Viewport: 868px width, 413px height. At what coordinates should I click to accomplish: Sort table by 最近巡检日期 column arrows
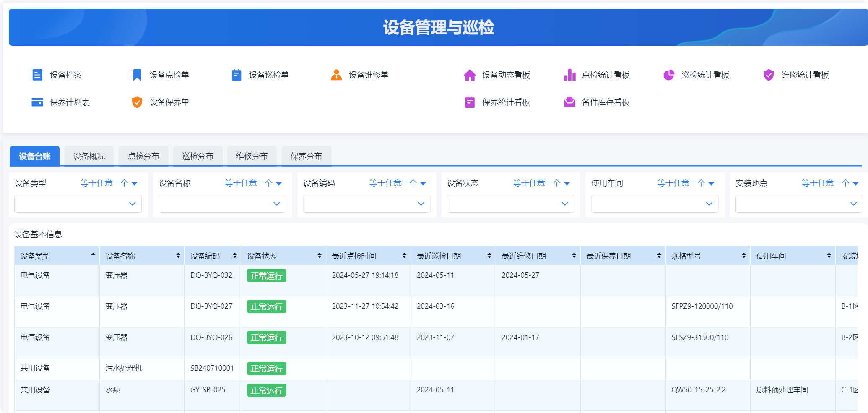click(489, 256)
